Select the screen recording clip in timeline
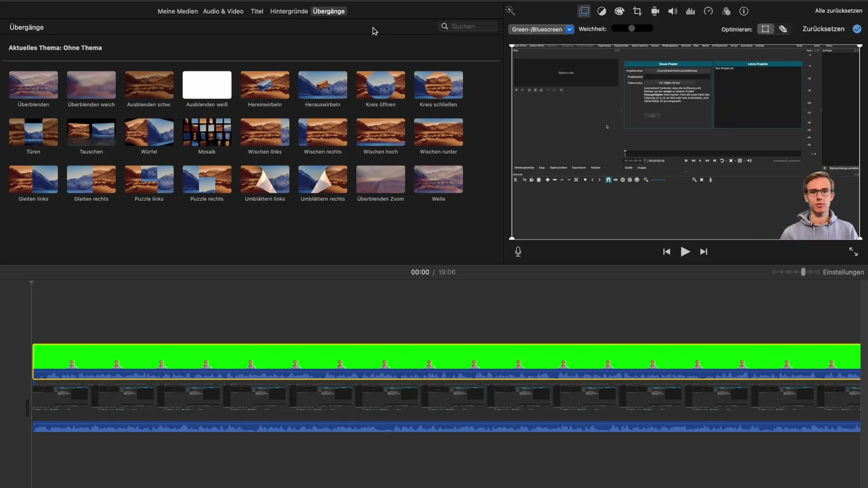This screenshot has height=488, width=868. 447,408
